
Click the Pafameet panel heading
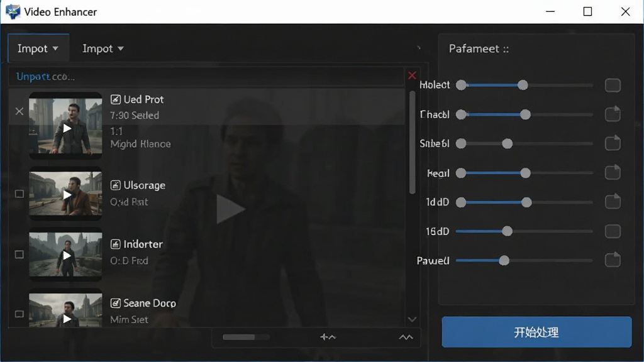click(x=479, y=49)
